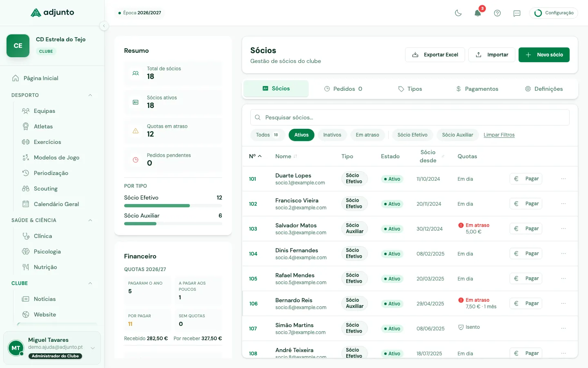Screen dimensions: 588x368
Task: Toggle the Inativos filter chip
Action: 332,135
